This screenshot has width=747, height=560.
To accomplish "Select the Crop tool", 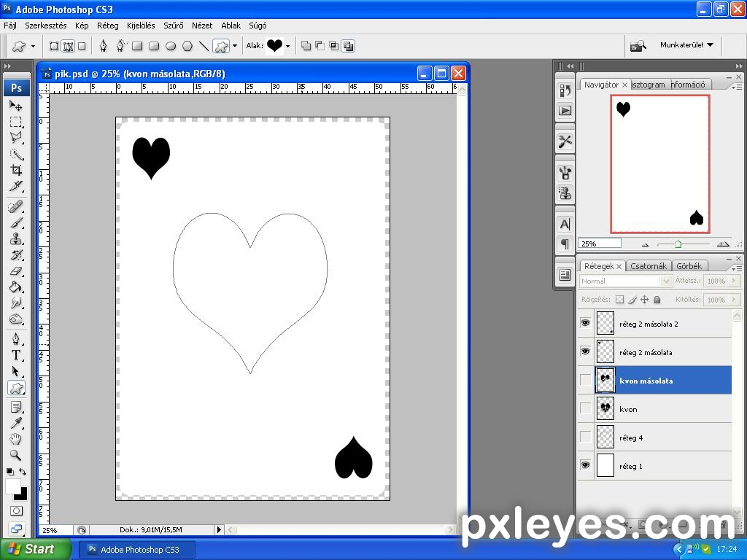I will (16, 170).
